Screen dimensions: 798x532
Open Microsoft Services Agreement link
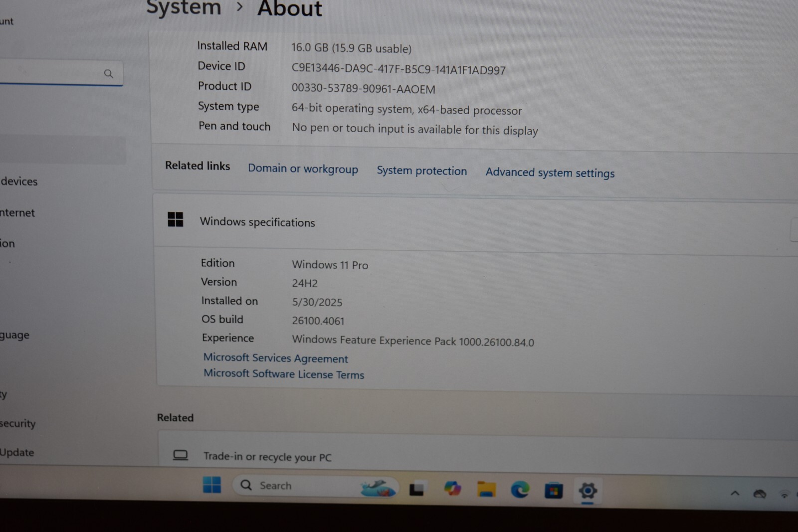[x=276, y=358]
